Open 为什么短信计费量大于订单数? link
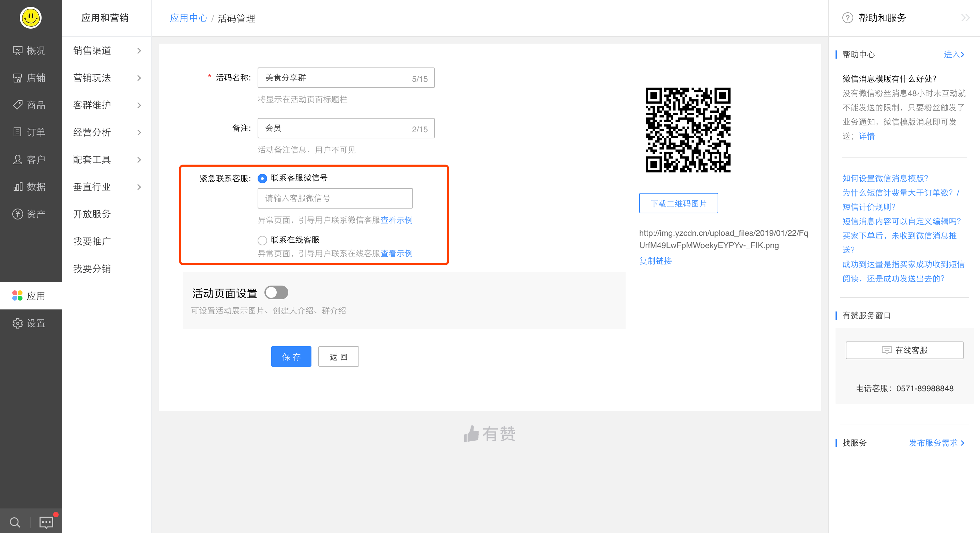 coord(897,193)
